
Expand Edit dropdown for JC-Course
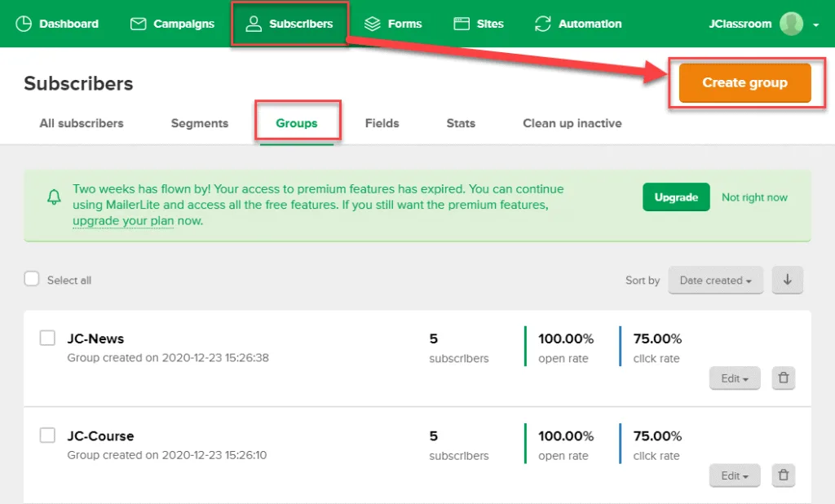pyautogui.click(x=734, y=475)
